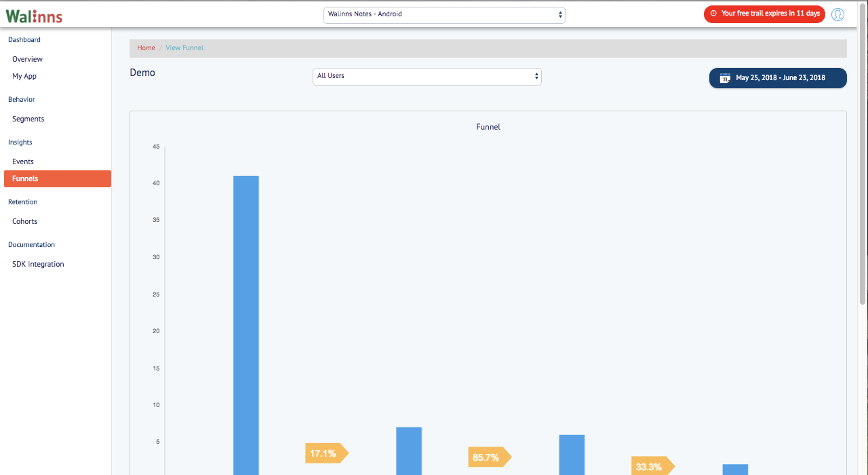Click the Demo funnel name
Screen dimensions: 868x475
point(142,73)
